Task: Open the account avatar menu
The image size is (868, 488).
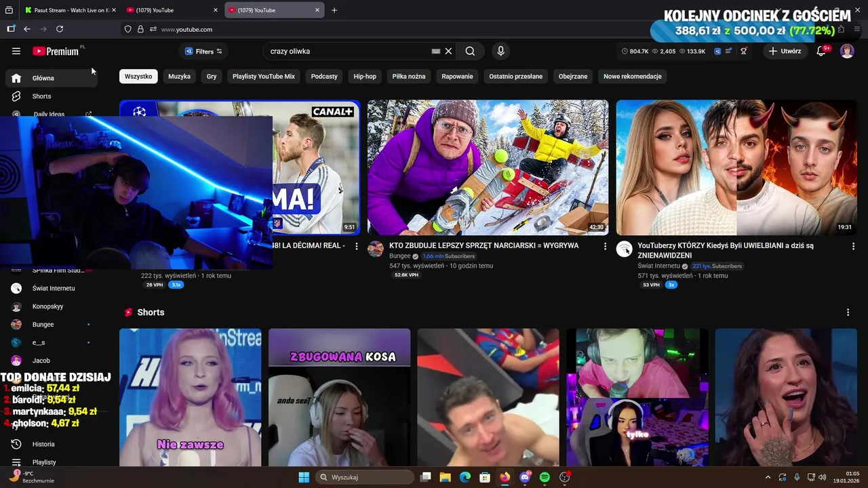Action: click(847, 51)
